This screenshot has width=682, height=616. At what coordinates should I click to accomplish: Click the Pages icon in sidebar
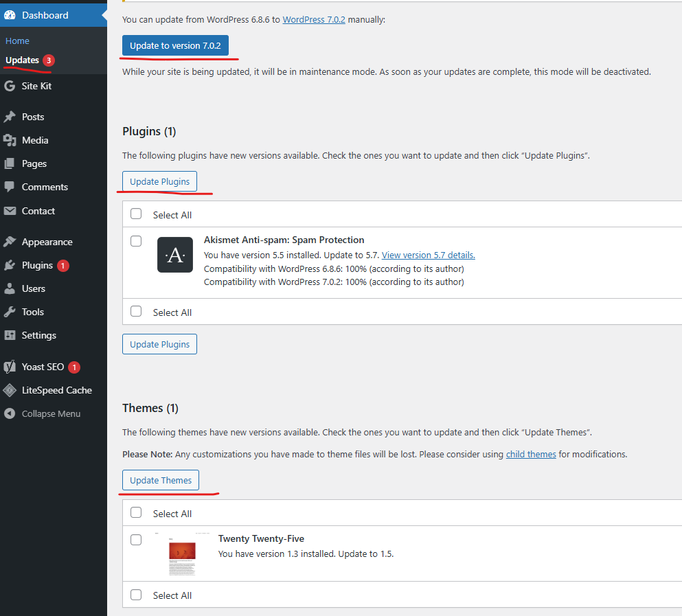pyautogui.click(x=10, y=163)
